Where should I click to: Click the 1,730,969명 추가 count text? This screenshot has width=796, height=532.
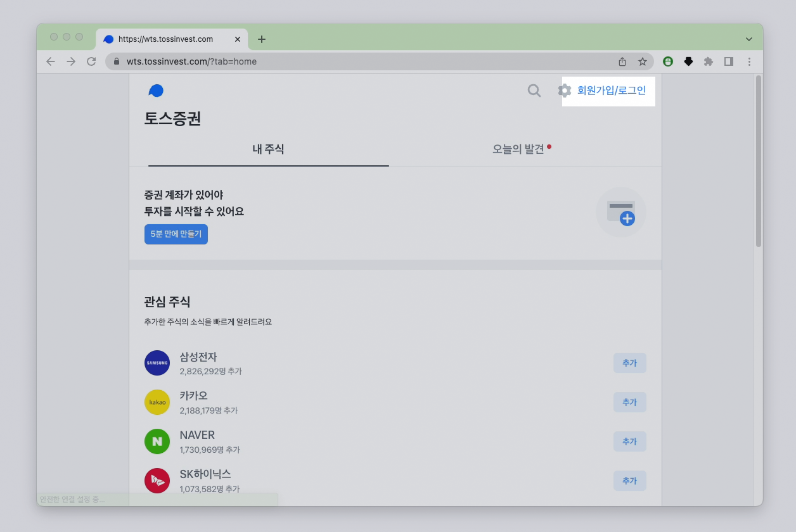pyautogui.click(x=210, y=450)
